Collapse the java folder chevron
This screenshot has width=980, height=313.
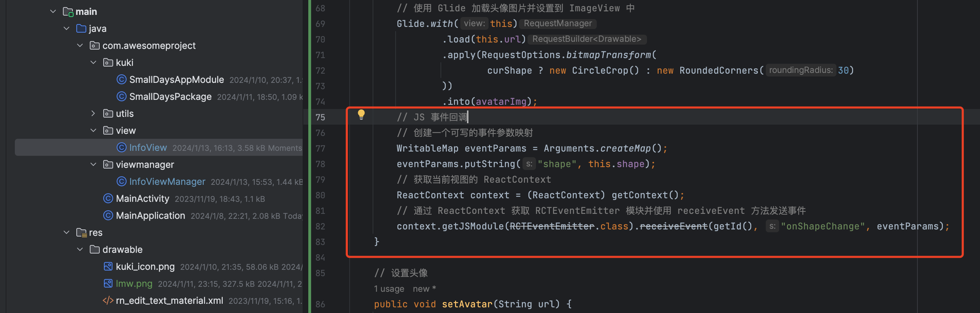tap(66, 29)
